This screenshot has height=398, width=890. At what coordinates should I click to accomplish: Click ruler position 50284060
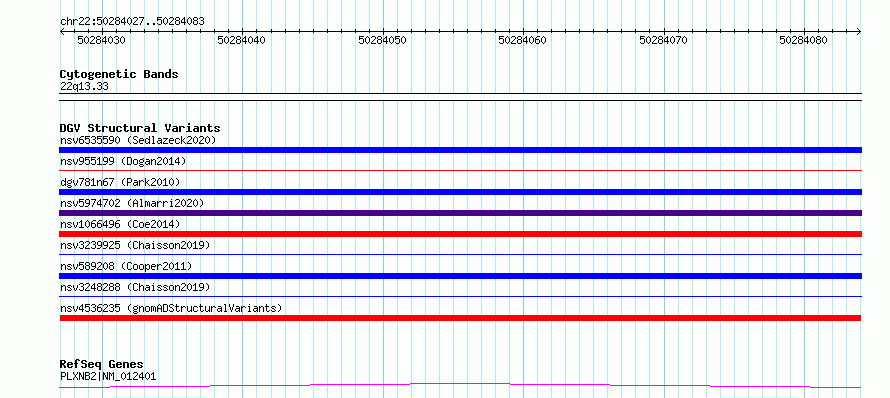(523, 40)
